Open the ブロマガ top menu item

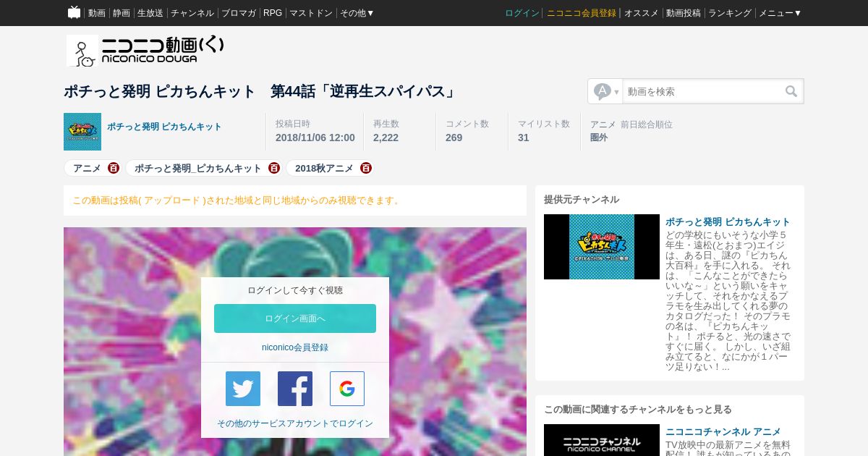click(x=239, y=13)
